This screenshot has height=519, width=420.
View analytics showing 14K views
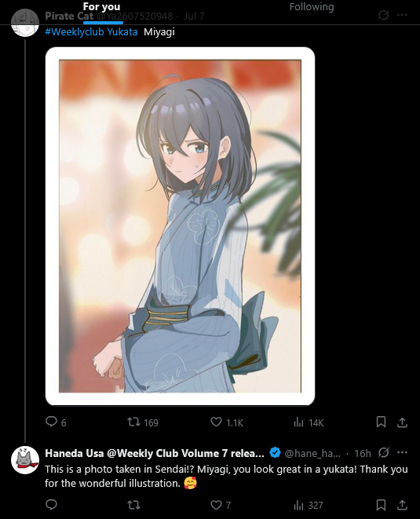coord(309,422)
